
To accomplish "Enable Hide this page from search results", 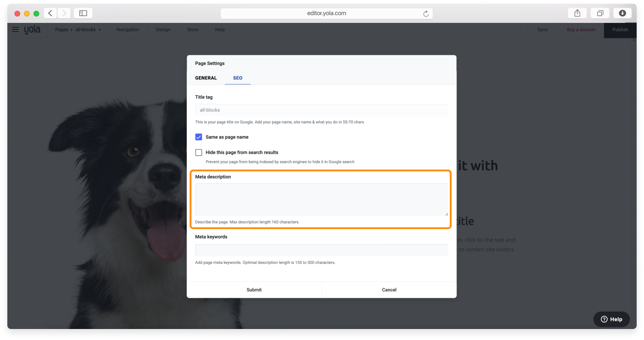I will 198,152.
